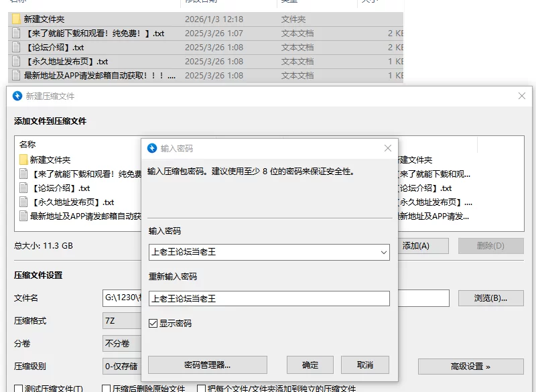Click the 确定 button in password dialog

(310, 365)
